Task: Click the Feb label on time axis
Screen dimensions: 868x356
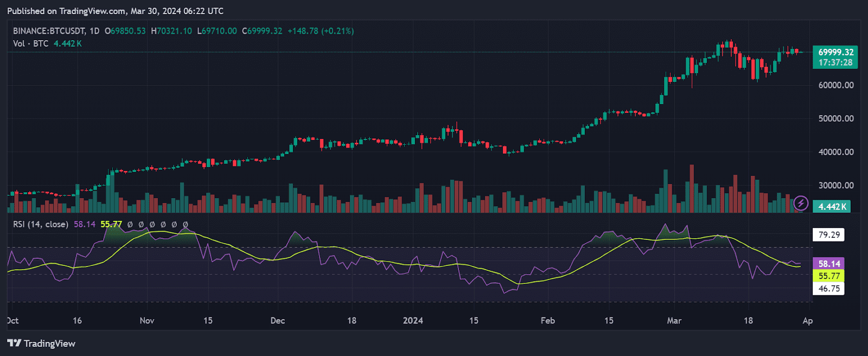Action: pos(548,321)
